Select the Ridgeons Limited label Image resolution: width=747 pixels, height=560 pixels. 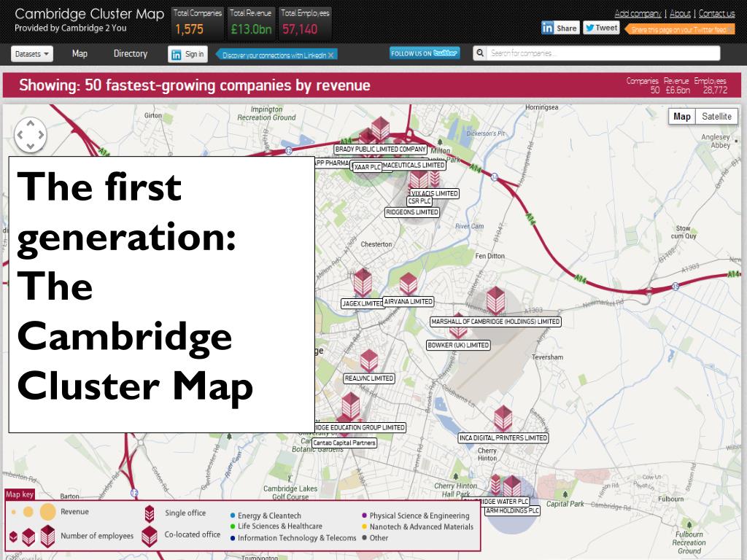pyautogui.click(x=412, y=212)
